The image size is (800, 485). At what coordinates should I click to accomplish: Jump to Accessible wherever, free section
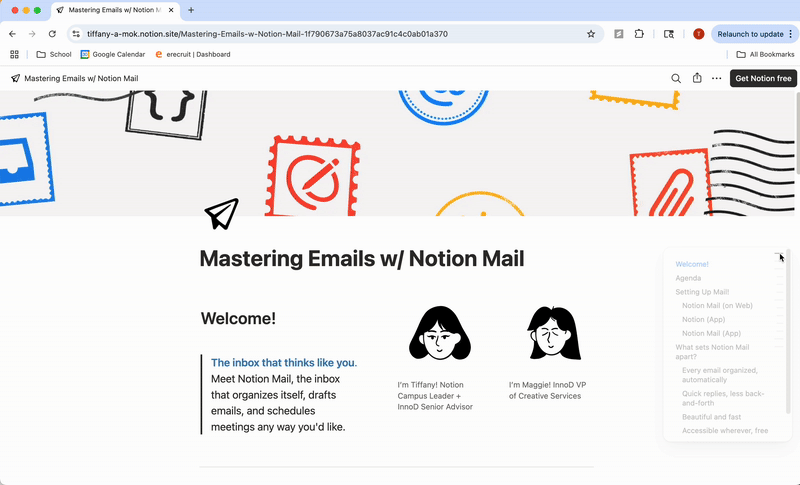pos(724,430)
